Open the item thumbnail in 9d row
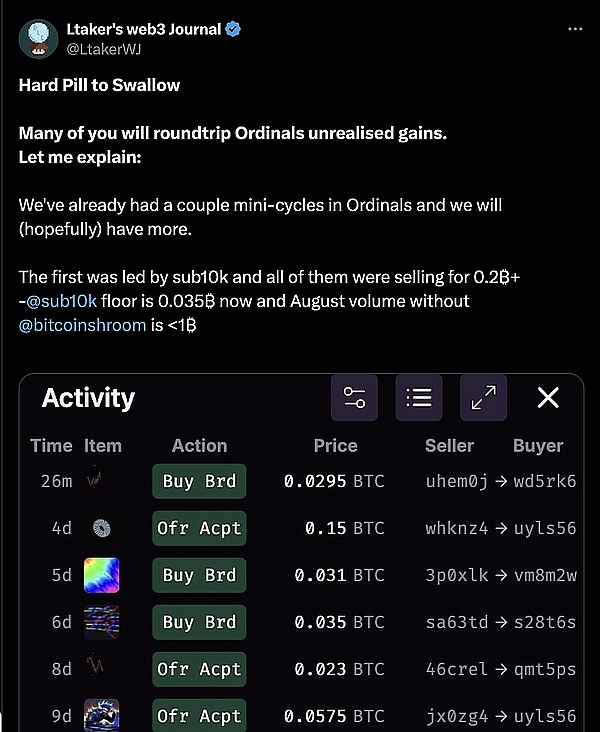The height and width of the screenshot is (732, 600). click(x=102, y=714)
